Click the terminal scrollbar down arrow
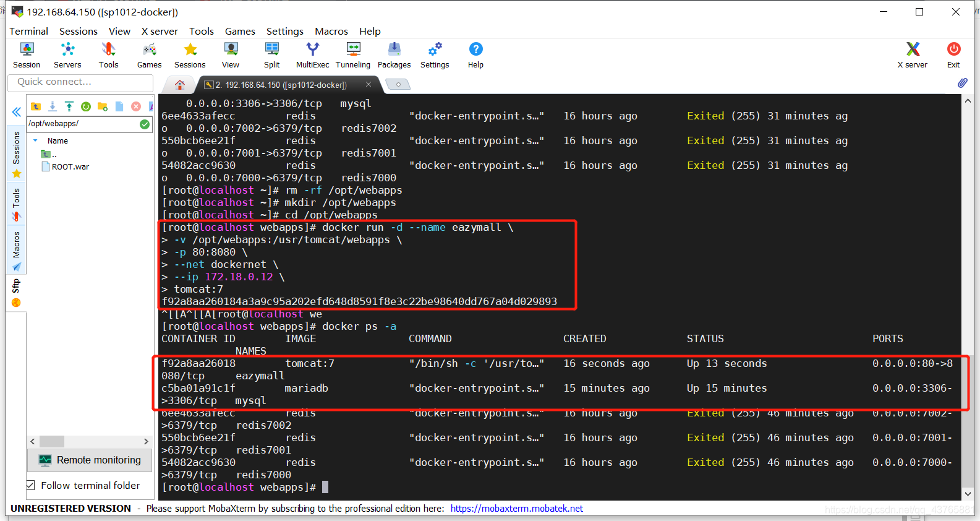 [968, 494]
